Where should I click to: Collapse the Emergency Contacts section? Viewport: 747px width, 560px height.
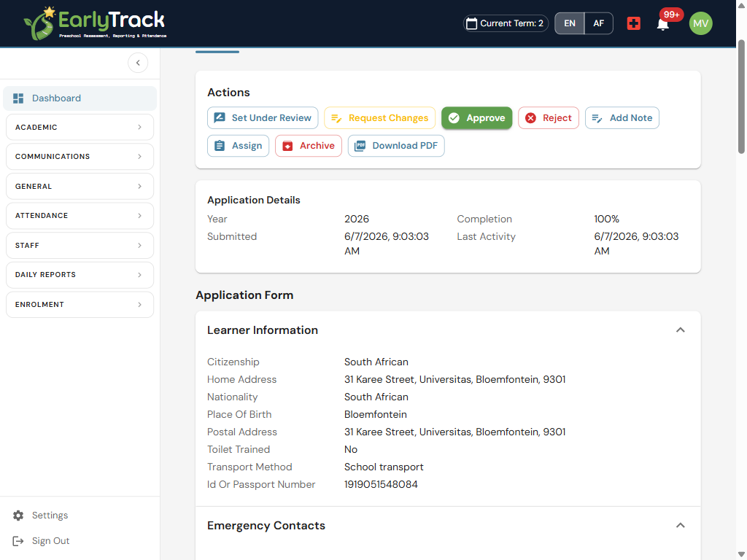(681, 525)
